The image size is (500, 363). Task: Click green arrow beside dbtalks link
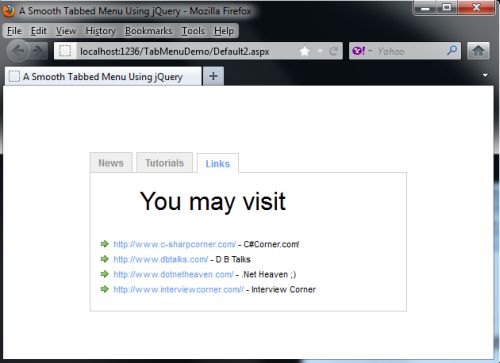105,259
